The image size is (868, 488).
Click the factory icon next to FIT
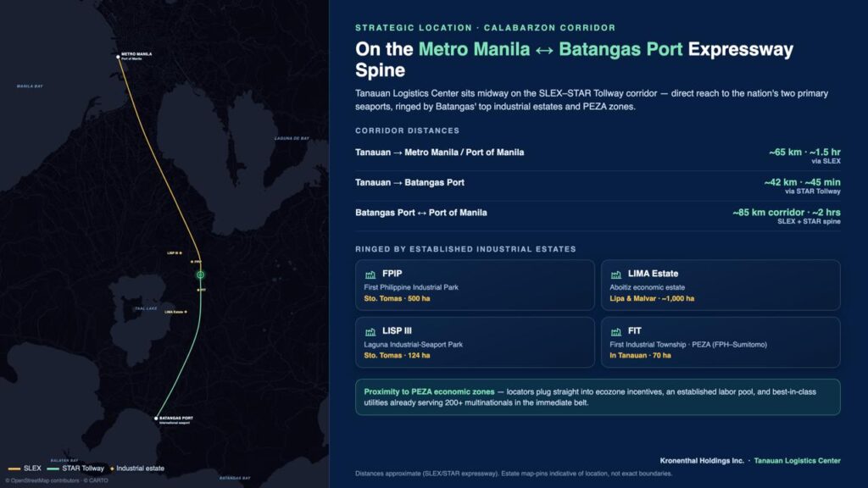click(615, 331)
